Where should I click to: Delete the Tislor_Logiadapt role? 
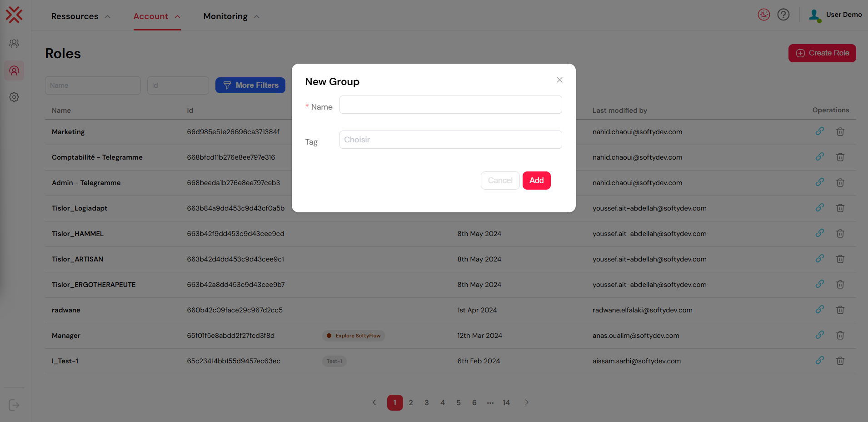pyautogui.click(x=840, y=208)
